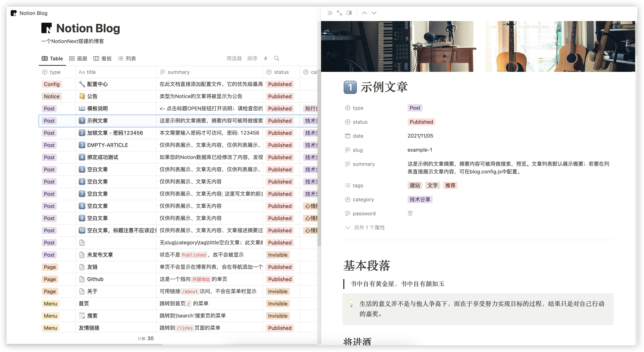The height and width of the screenshot is (352, 644).
Task: Open the 筛选器 filter option
Action: pyautogui.click(x=234, y=59)
